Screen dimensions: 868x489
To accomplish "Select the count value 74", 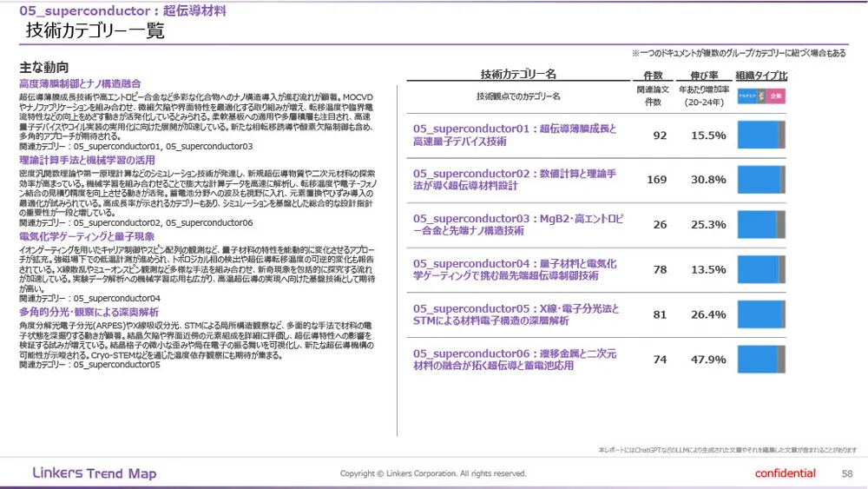I will (660, 359).
